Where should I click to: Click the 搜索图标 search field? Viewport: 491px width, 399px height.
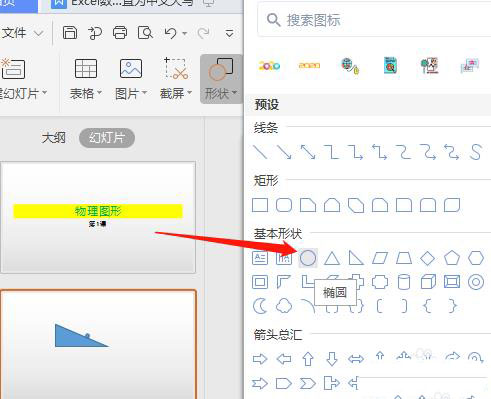[x=374, y=20]
